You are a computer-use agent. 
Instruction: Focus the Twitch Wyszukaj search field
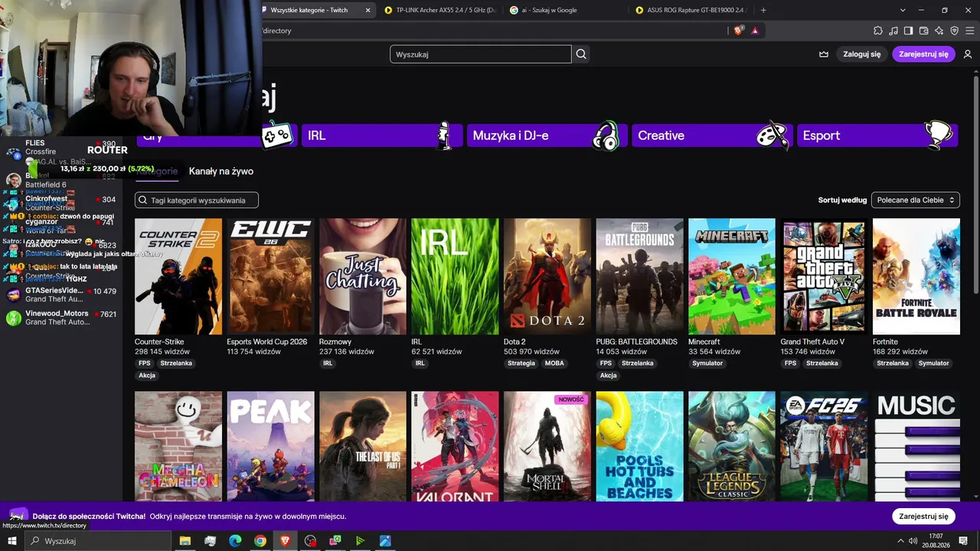click(481, 54)
